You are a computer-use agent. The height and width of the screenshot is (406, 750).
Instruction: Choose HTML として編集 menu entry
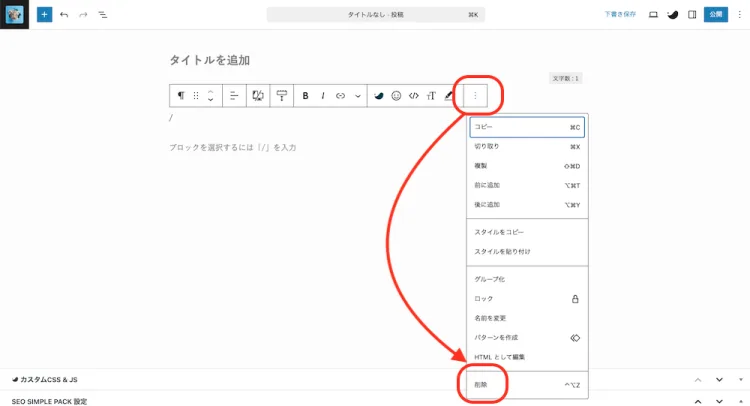pos(527,357)
